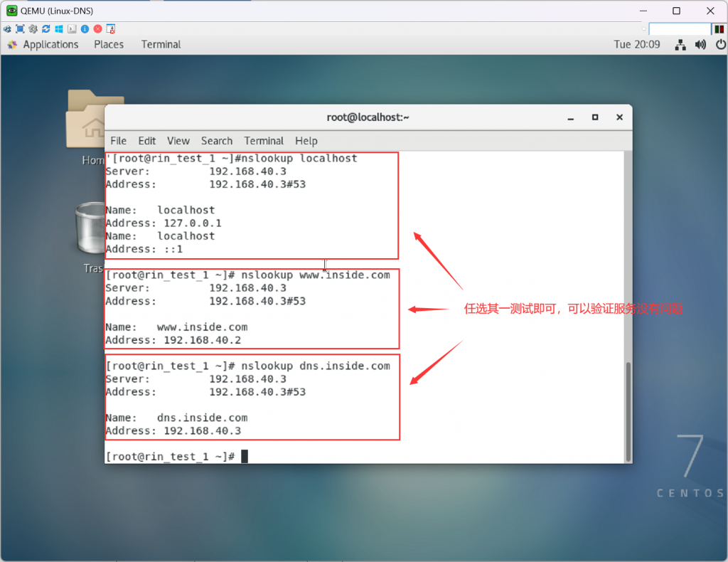Open the terminal's Search menu
This screenshot has width=728, height=562.
tap(217, 141)
